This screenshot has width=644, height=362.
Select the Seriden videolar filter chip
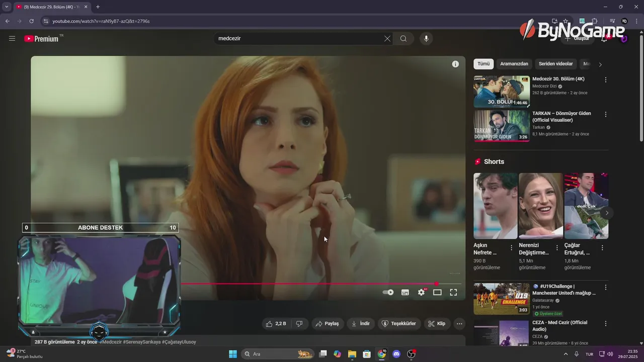click(555, 64)
